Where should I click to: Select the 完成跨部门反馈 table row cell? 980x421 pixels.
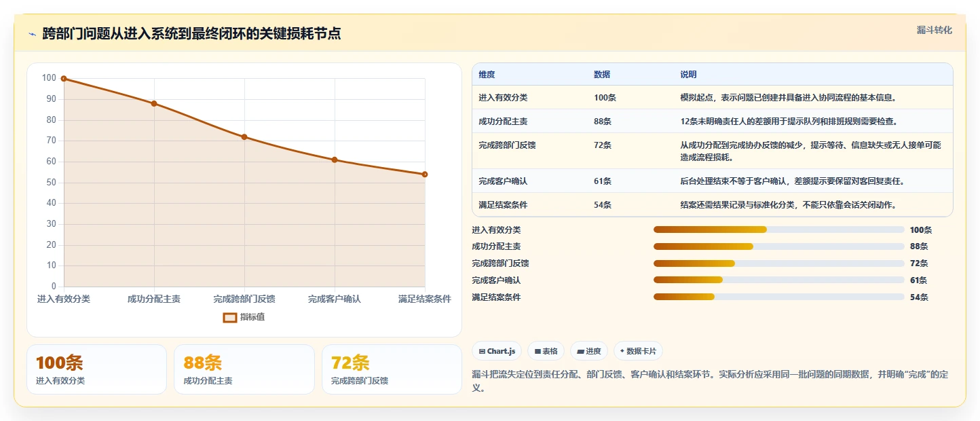point(507,145)
